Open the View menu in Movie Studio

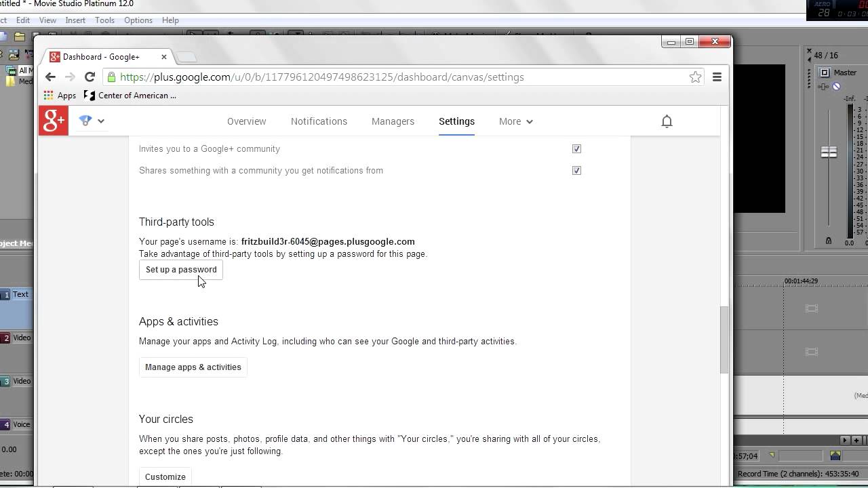[47, 20]
